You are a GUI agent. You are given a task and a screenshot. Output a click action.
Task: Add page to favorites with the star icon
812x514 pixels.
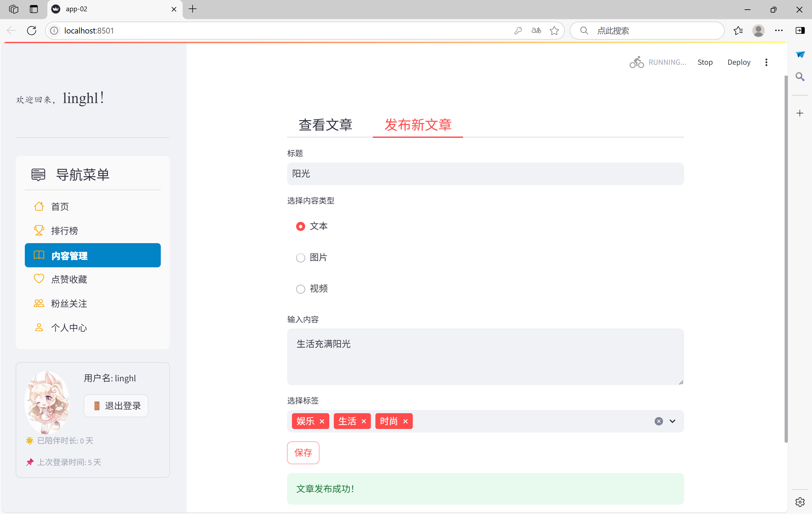point(554,31)
